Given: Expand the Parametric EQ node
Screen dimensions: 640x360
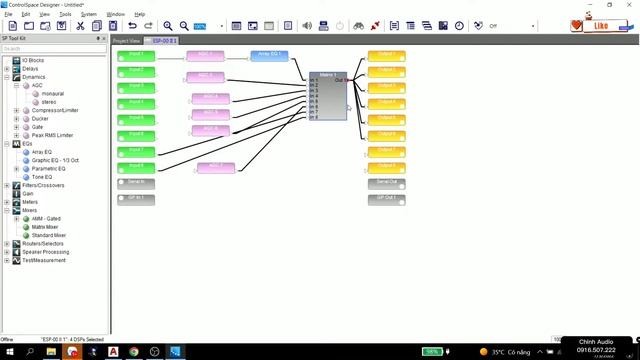Looking at the screenshot, I should (x=16, y=169).
